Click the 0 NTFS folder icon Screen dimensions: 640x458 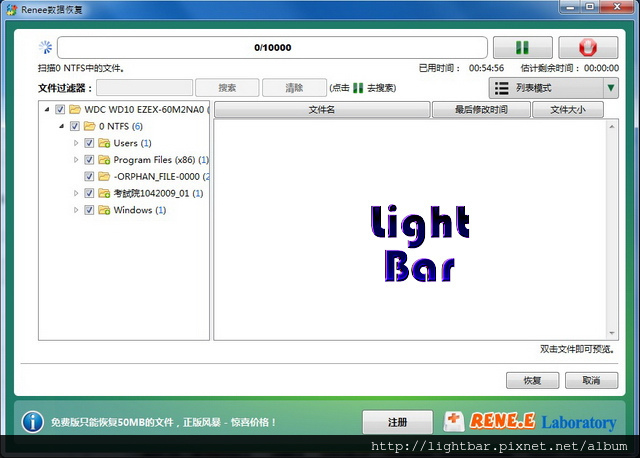89,126
